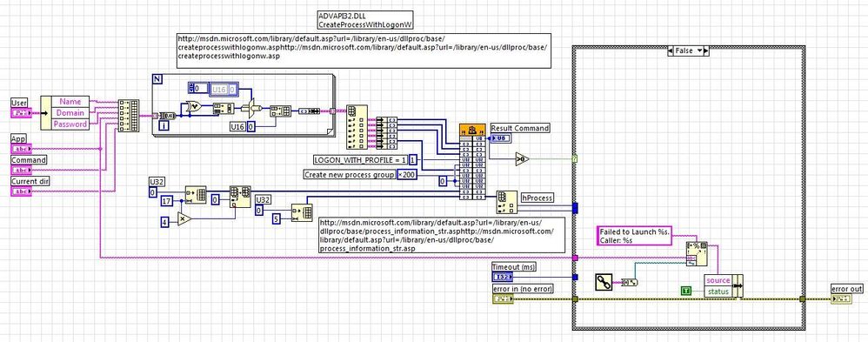Select the 'Failed to Launch %s' string constant
868x342 pixels.
tap(634, 236)
